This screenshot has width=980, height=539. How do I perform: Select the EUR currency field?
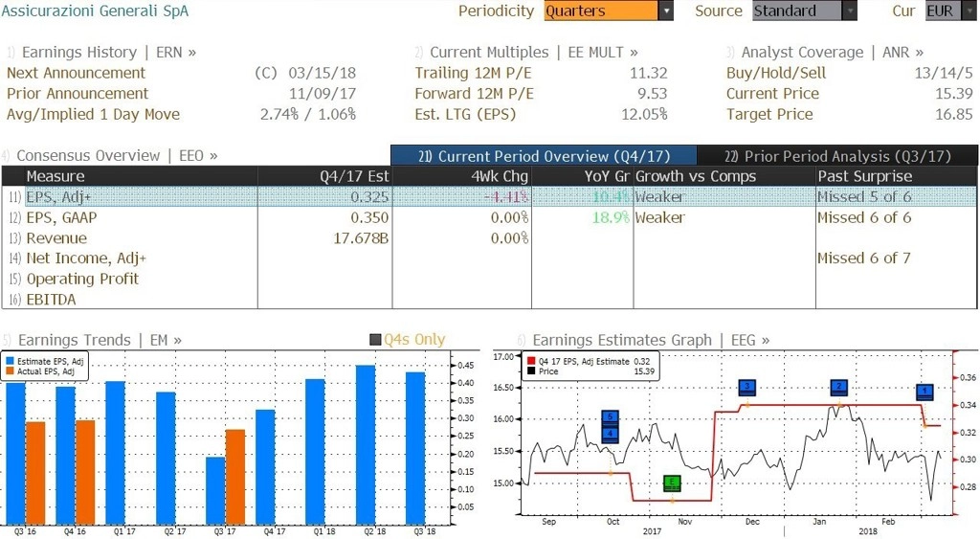pyautogui.click(x=944, y=11)
